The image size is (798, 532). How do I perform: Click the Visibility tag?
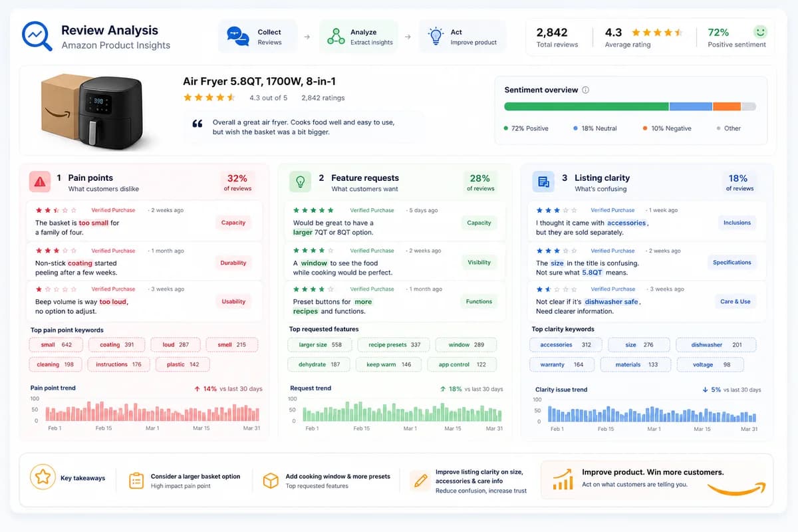pyautogui.click(x=479, y=262)
